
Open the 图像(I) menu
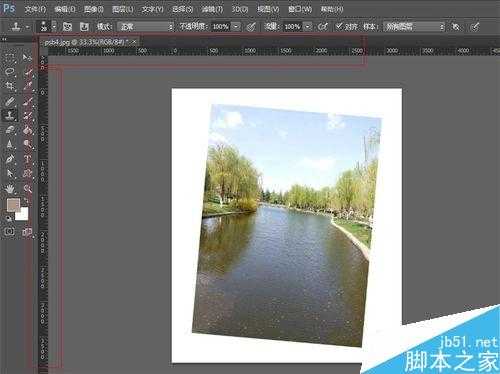[x=94, y=9]
